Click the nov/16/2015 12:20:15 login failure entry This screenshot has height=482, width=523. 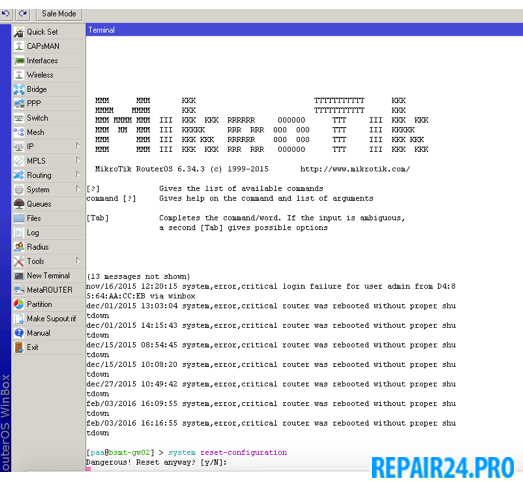271,291
